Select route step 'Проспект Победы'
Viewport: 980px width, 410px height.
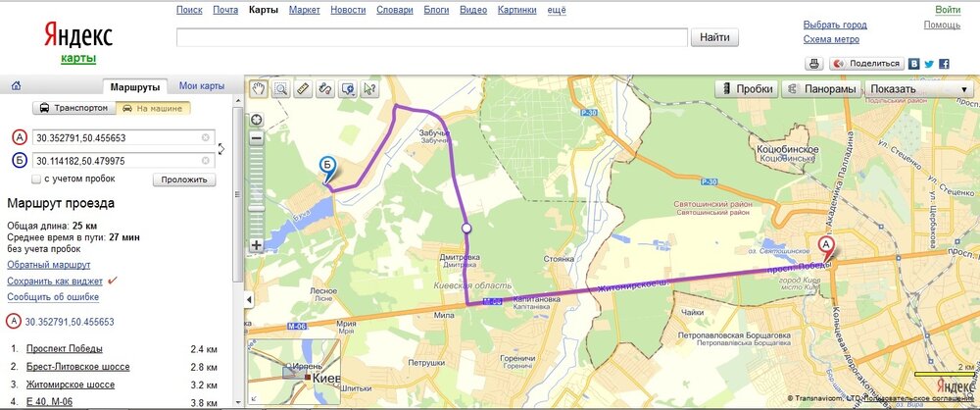pyautogui.click(x=65, y=348)
